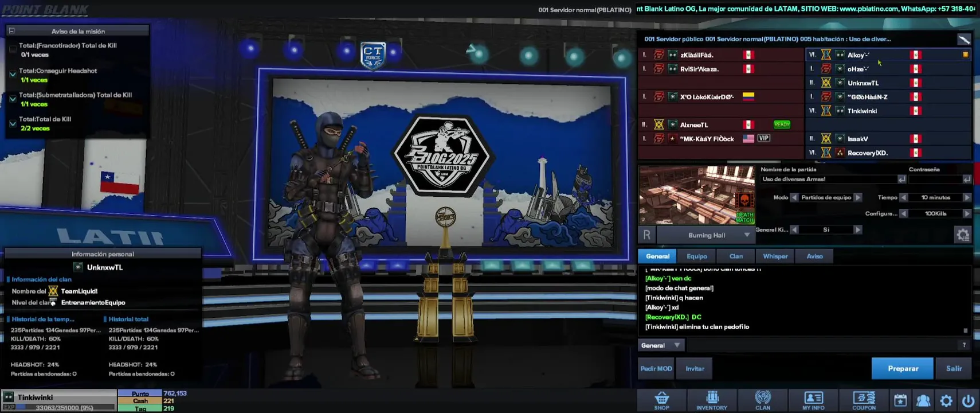Click the left arrow beside 100Kills
Image resolution: width=980 pixels, height=413 pixels.
tap(903, 213)
